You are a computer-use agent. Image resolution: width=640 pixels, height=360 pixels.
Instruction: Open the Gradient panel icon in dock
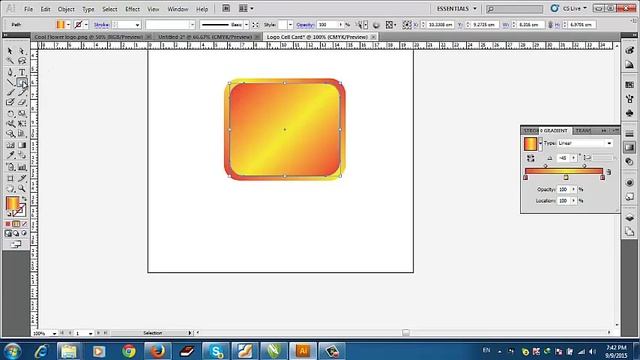629,147
